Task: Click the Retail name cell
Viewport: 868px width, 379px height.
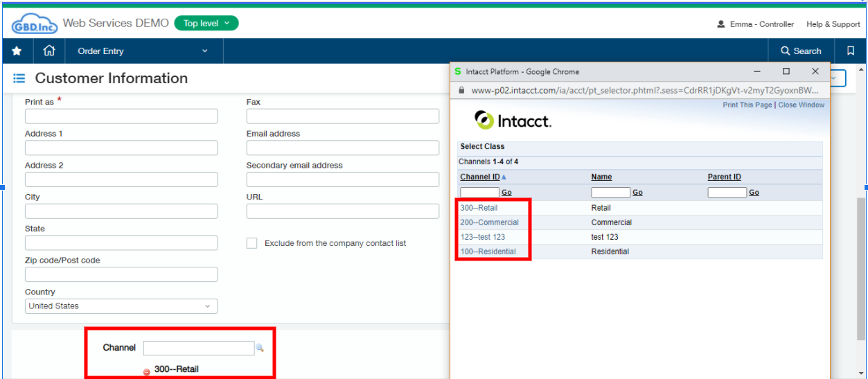Action: point(601,208)
